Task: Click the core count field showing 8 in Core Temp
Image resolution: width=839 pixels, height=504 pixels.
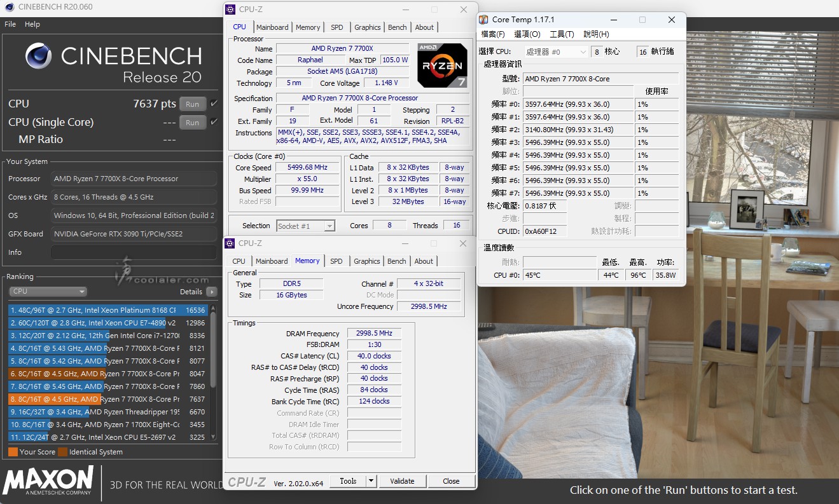Action: [x=596, y=52]
